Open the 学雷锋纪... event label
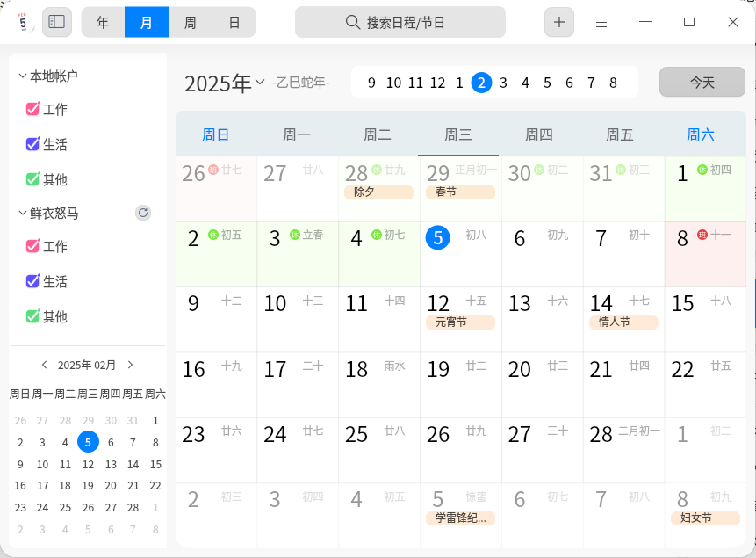This screenshot has width=756, height=558. [x=460, y=518]
